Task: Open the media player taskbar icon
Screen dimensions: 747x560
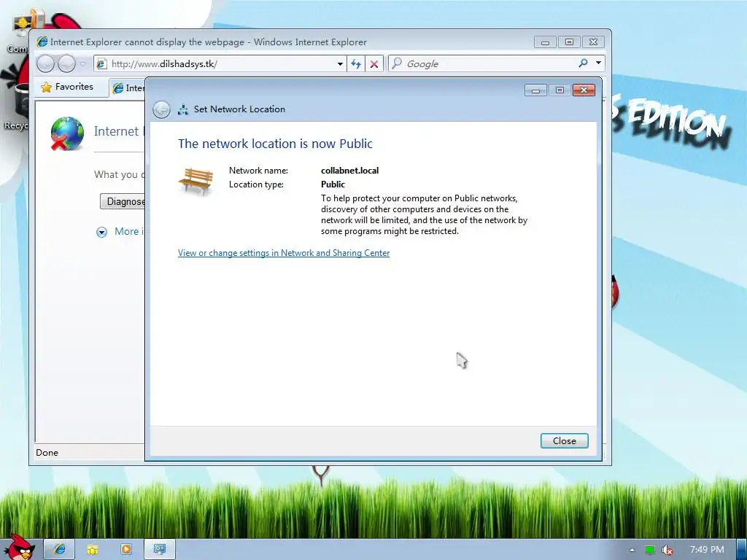Action: coord(125,549)
